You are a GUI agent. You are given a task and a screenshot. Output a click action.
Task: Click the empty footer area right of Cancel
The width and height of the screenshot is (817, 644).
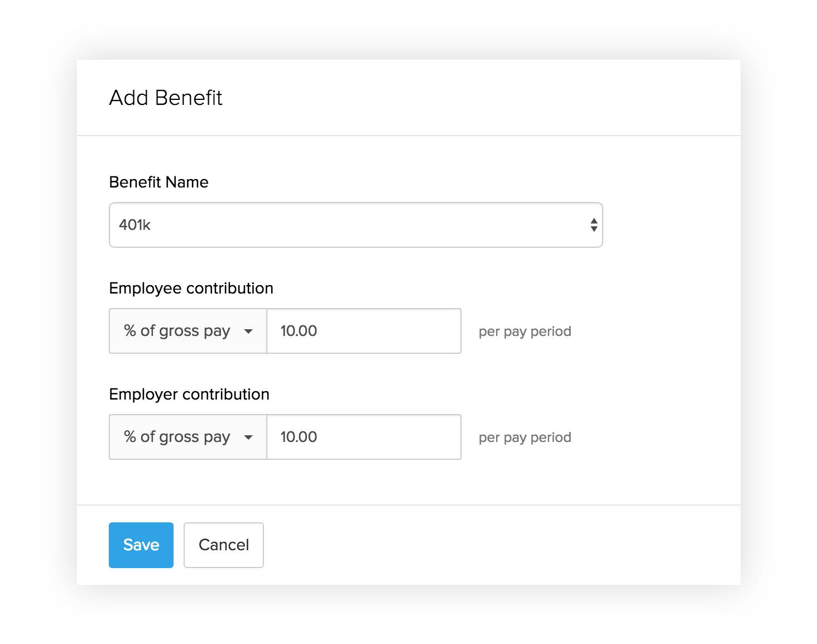tap(502, 545)
